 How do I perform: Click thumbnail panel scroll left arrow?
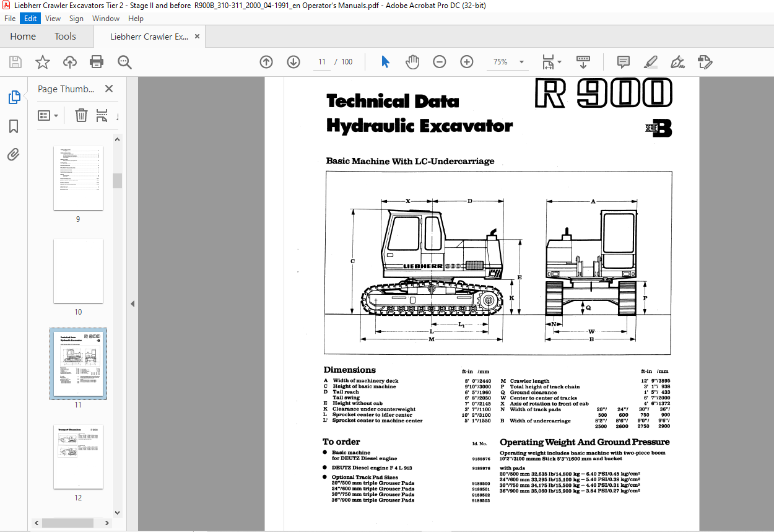click(36, 523)
